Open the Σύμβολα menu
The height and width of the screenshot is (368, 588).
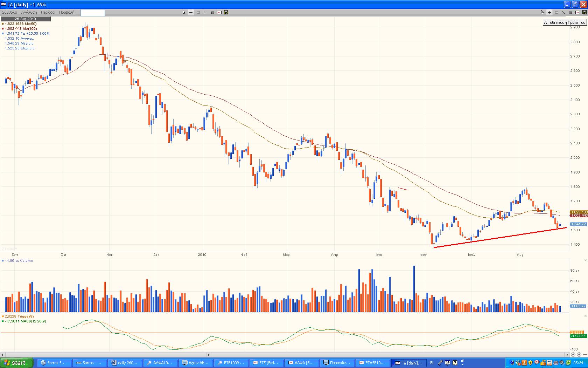(9, 12)
